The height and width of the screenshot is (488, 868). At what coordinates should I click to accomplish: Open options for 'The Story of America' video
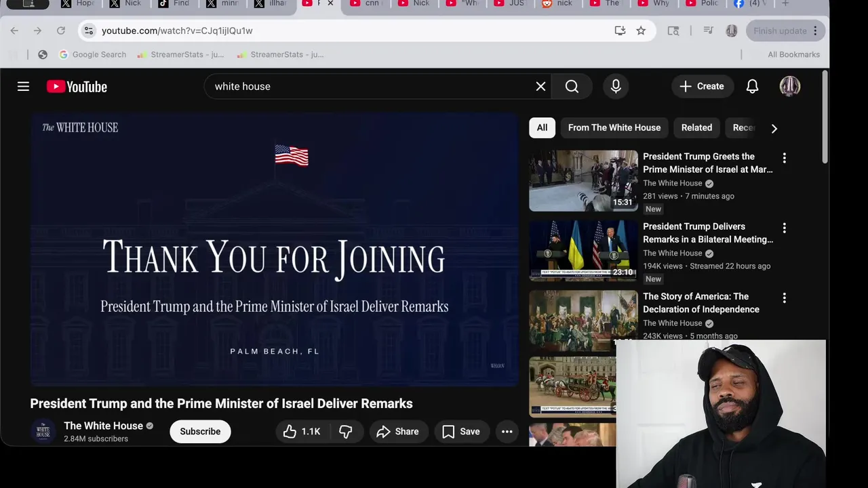(784, 298)
